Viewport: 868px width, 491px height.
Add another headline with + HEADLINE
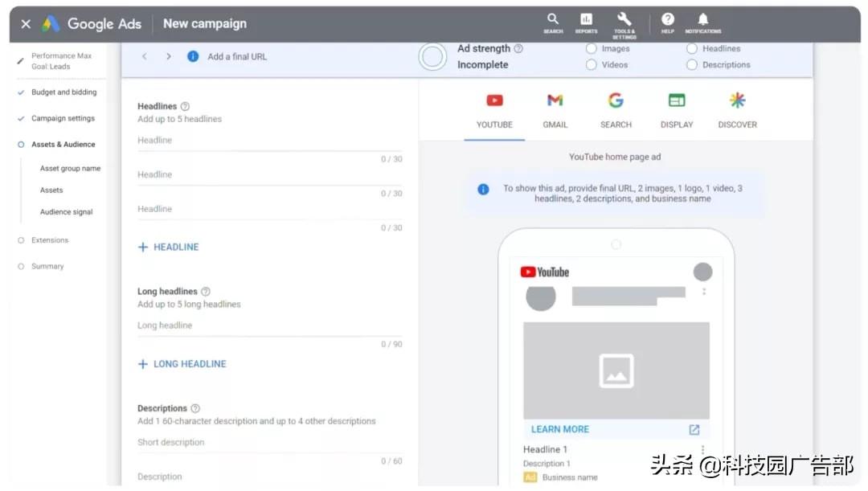click(x=168, y=248)
